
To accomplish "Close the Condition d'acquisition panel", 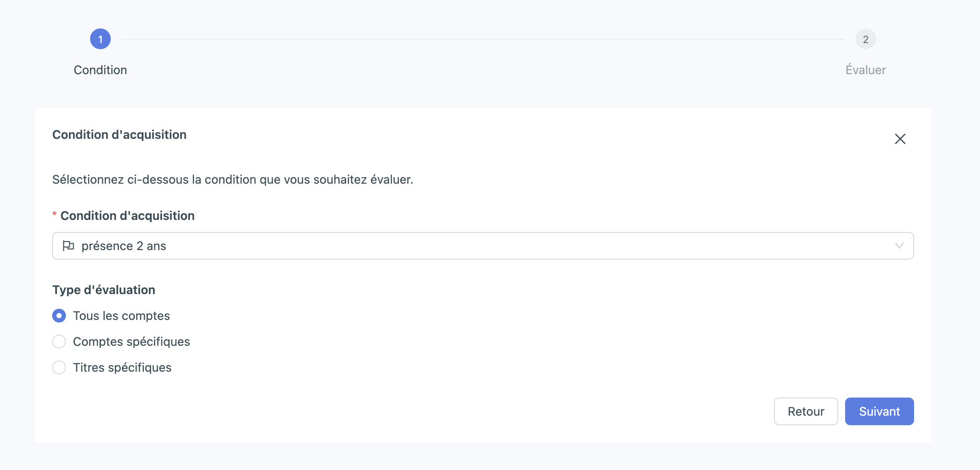I will coord(900,139).
